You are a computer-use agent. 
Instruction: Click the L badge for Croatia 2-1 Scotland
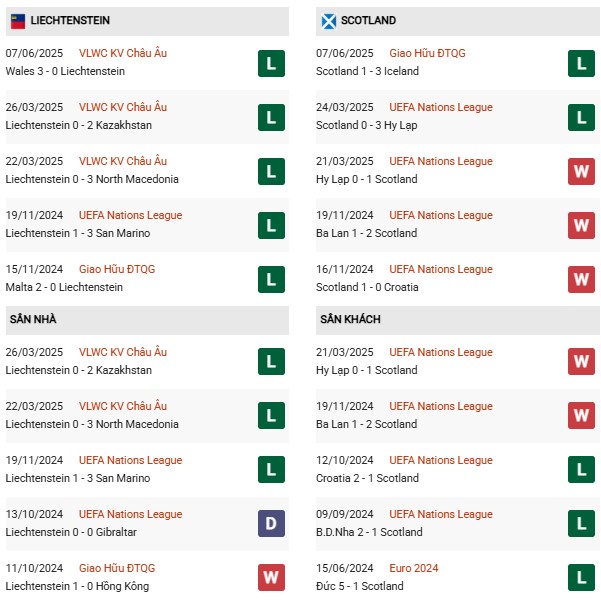[581, 469]
